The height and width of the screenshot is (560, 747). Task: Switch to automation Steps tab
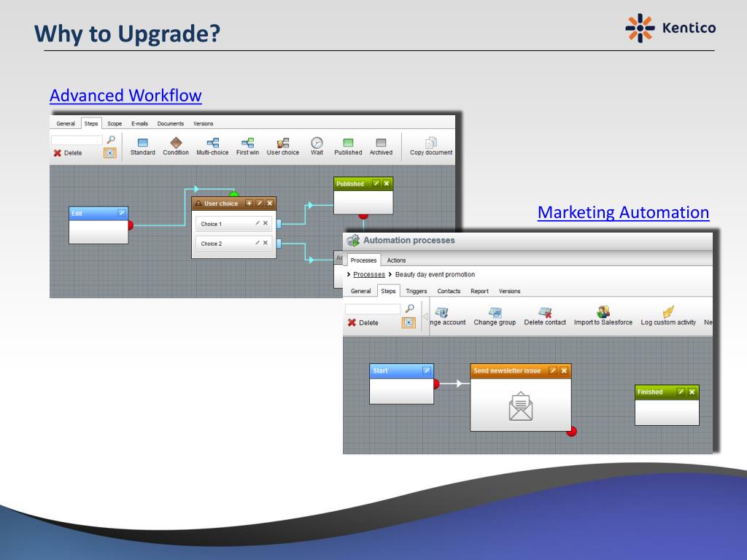pos(388,291)
